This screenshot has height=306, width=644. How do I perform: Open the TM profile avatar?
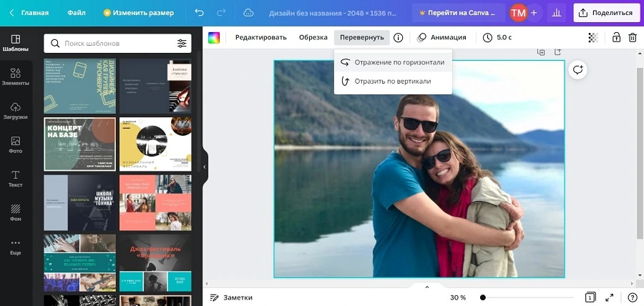pos(518,13)
